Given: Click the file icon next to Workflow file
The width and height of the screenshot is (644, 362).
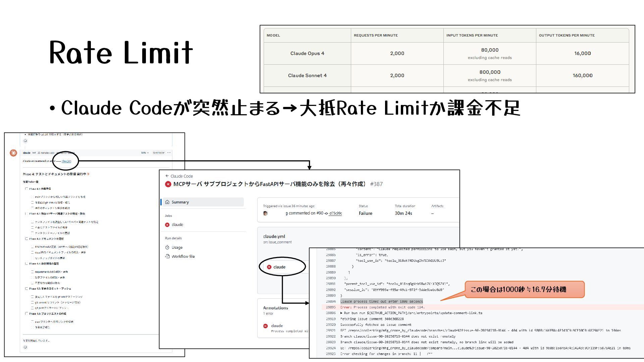Looking at the screenshot, I should click(167, 256).
